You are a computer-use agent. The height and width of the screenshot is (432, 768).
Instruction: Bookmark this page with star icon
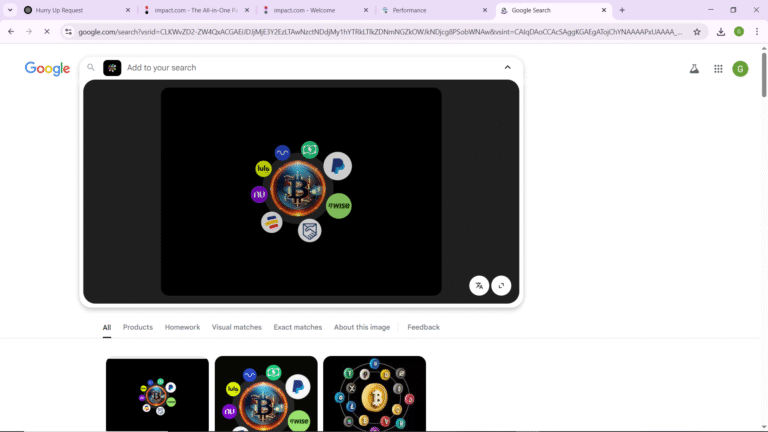click(x=697, y=32)
